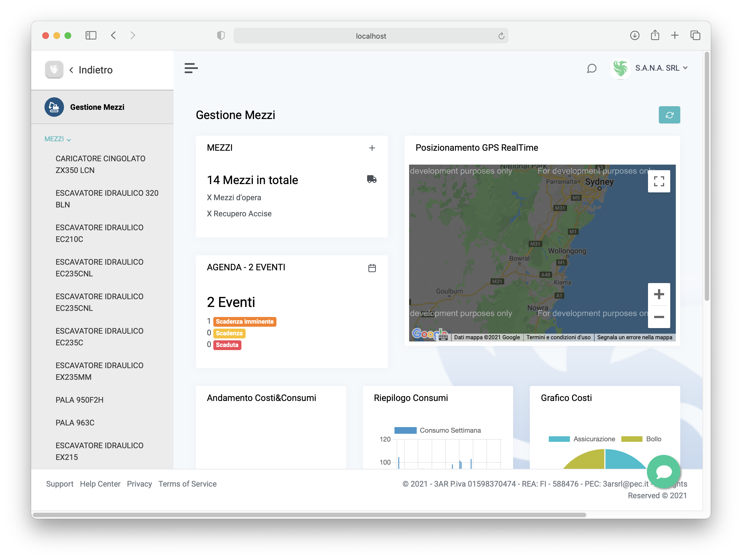The image size is (742, 560).
Task: Open the privacy shield icon
Action: [x=221, y=36]
